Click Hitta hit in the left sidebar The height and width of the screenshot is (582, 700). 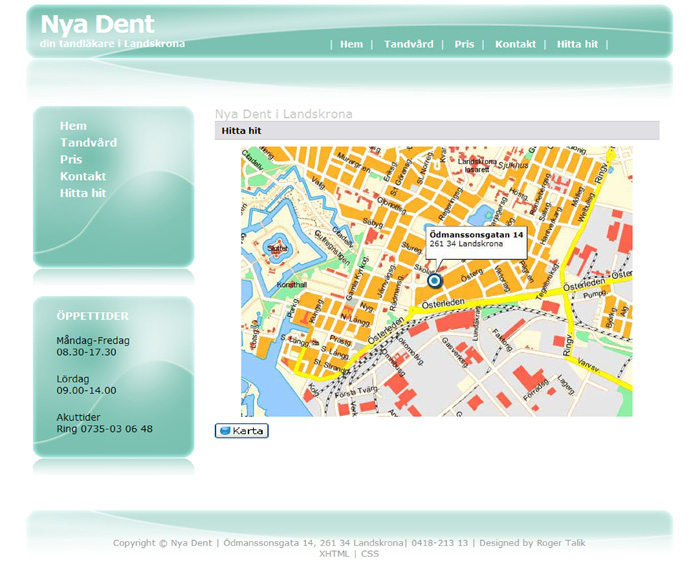83,193
